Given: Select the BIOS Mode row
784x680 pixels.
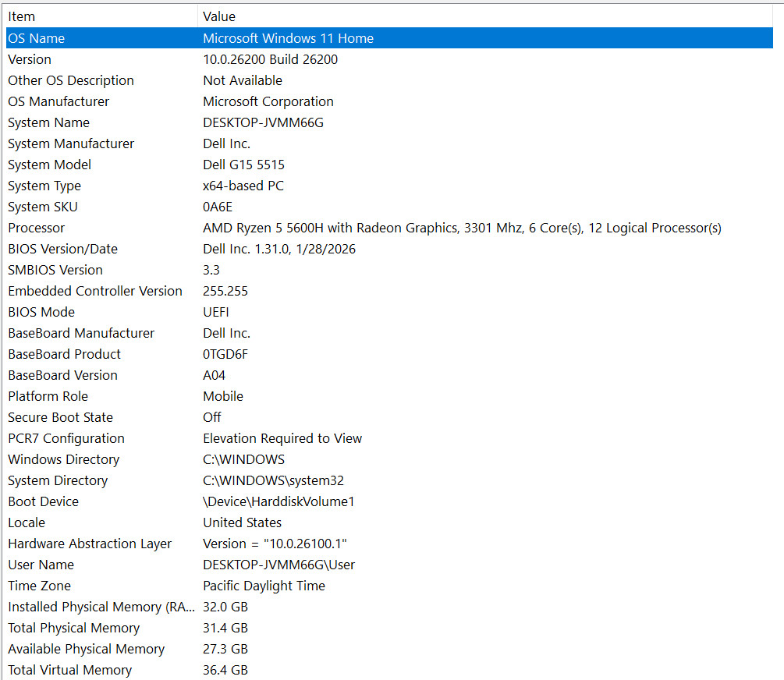Looking at the screenshot, I should pyautogui.click(x=389, y=312).
